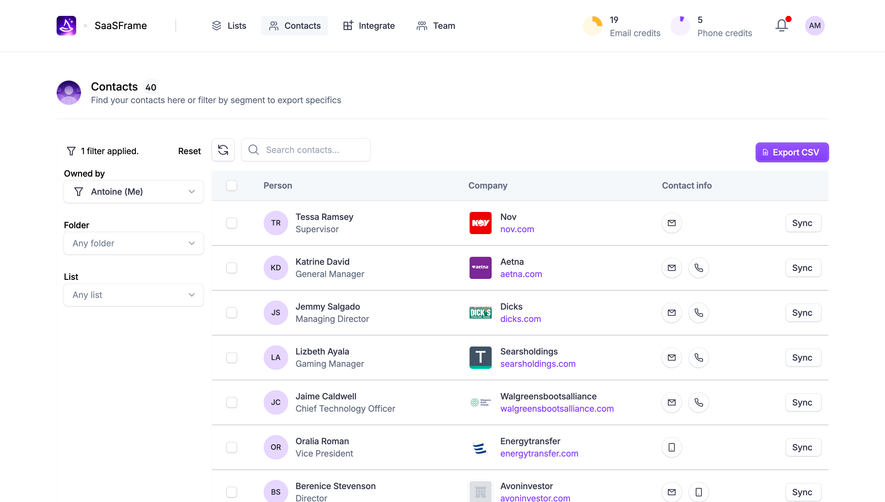Click the mobile icon for Berenice Stevenson

pyautogui.click(x=699, y=492)
